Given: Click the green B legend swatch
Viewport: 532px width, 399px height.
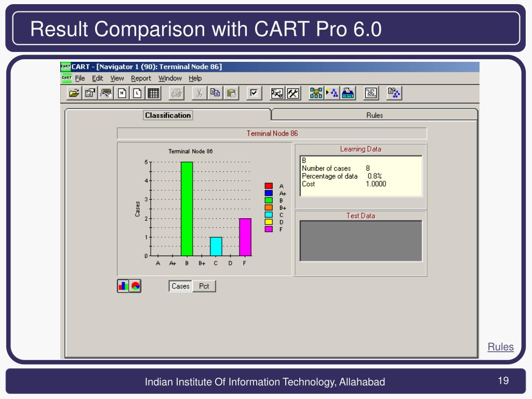Looking at the screenshot, I should 269,200.
